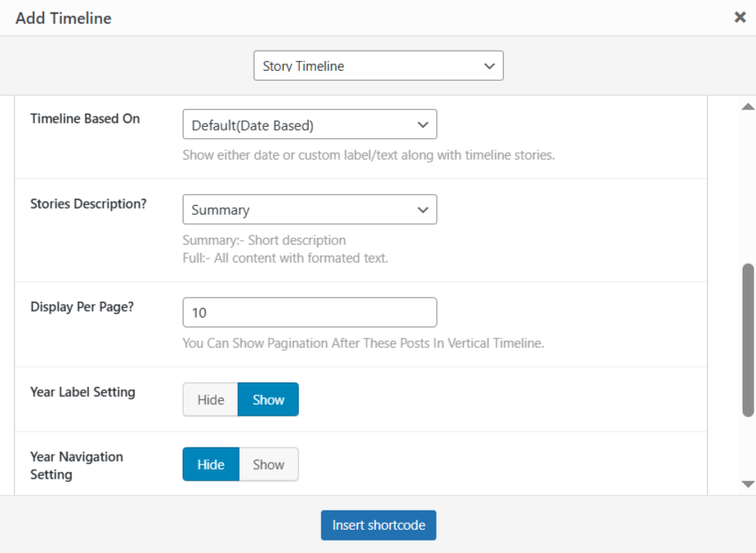Expand the Stories Description selection chevron
756x553 pixels.
pos(423,209)
